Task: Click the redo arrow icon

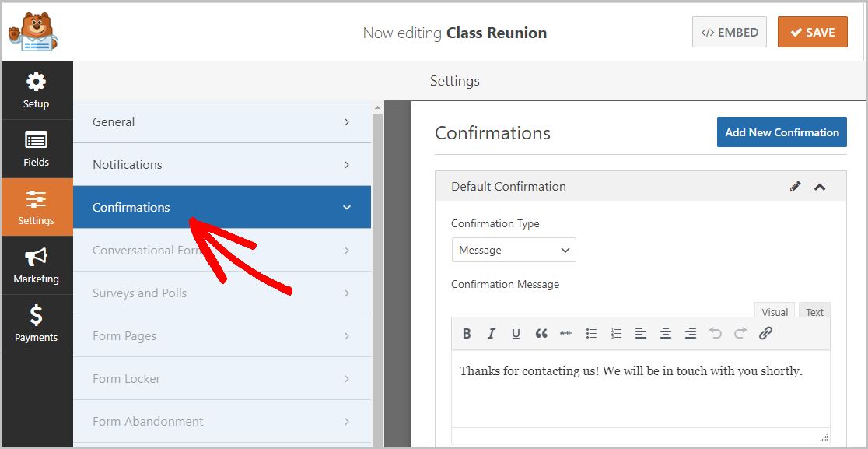Action: point(740,333)
